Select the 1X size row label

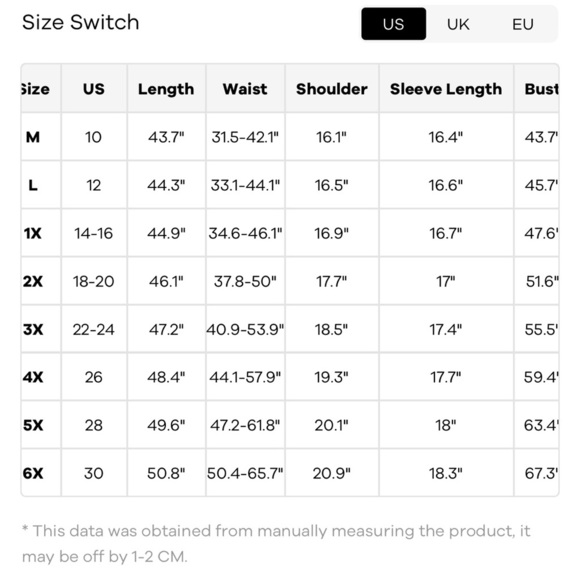coord(33,233)
